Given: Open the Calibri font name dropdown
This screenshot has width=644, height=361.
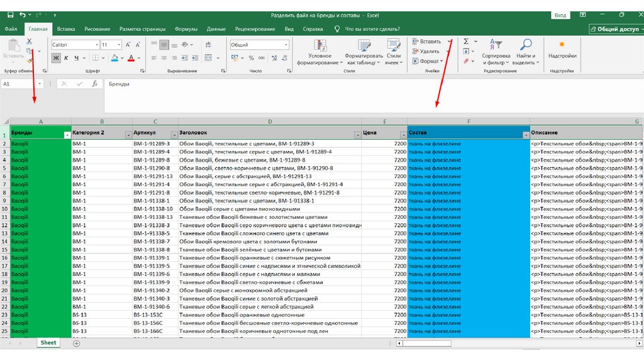Looking at the screenshot, I should click(x=96, y=45).
